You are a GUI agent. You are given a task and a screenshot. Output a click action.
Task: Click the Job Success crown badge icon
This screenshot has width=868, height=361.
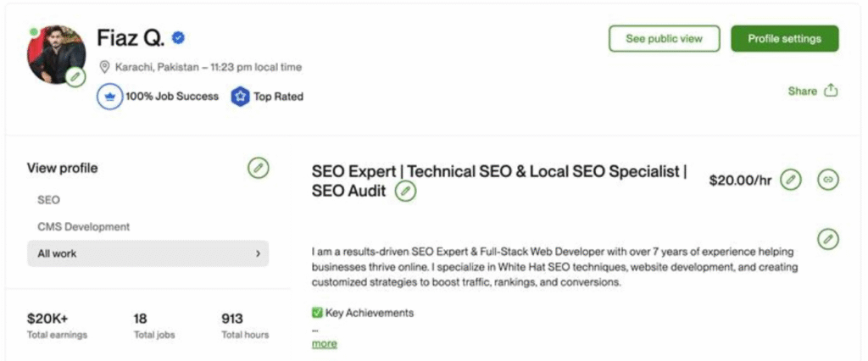109,96
